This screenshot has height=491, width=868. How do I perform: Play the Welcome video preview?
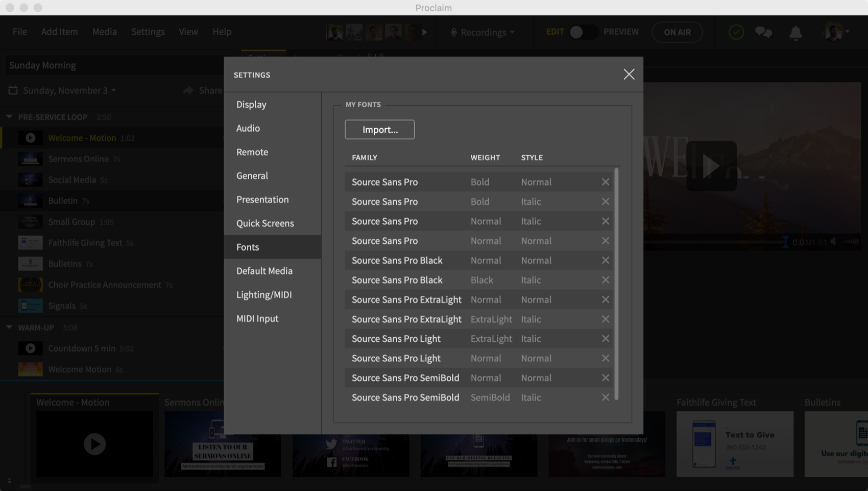tap(711, 166)
